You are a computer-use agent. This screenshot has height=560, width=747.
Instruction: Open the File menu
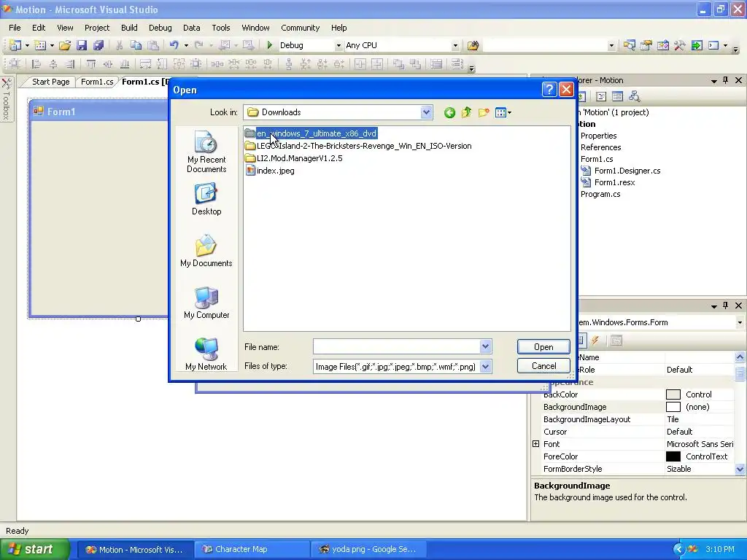[15, 28]
